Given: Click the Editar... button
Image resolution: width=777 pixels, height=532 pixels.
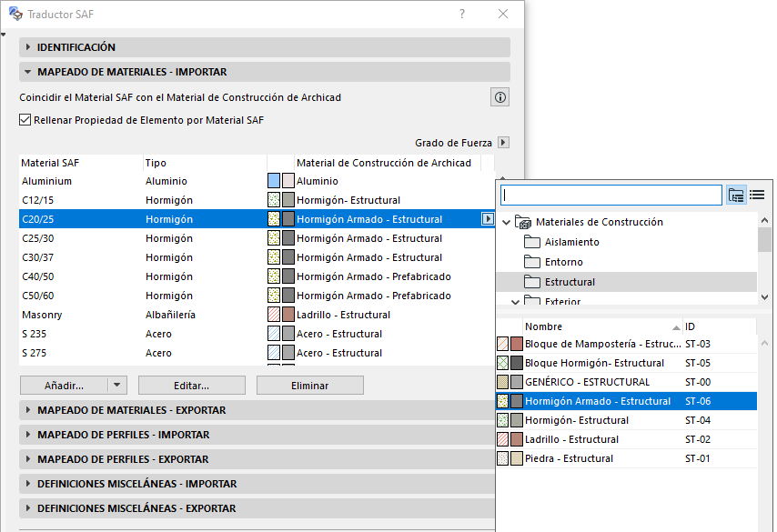Looking at the screenshot, I should tap(192, 386).
